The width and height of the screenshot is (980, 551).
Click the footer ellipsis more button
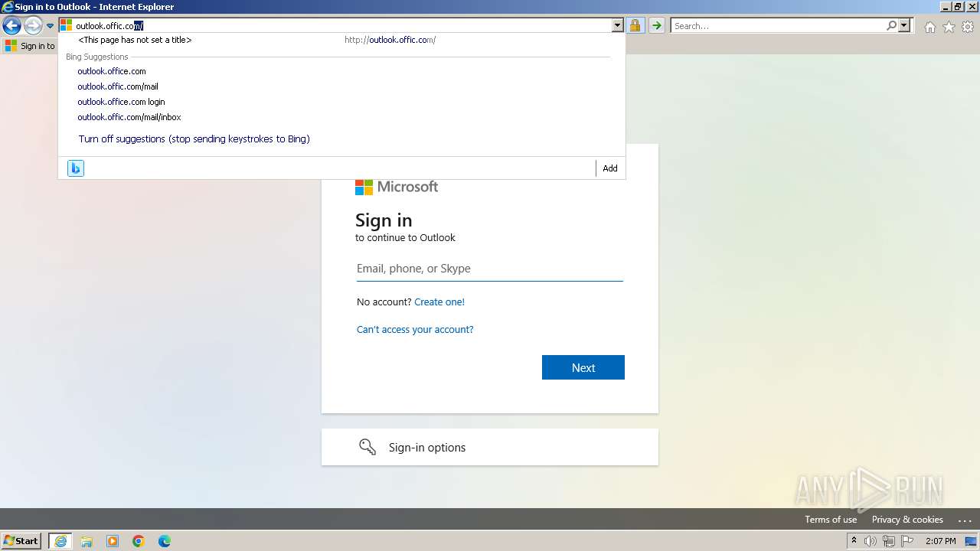point(965,520)
